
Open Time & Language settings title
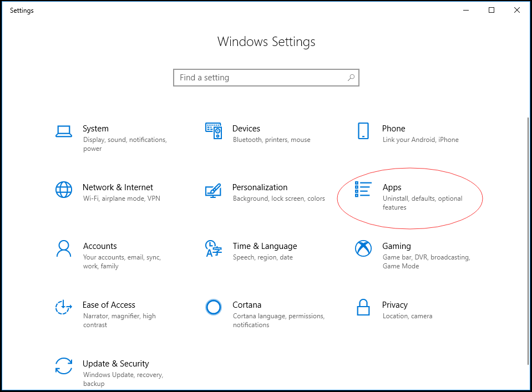click(x=265, y=246)
